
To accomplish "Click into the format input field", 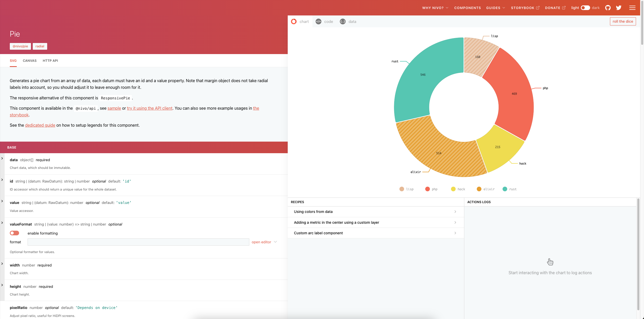I will (138, 242).
